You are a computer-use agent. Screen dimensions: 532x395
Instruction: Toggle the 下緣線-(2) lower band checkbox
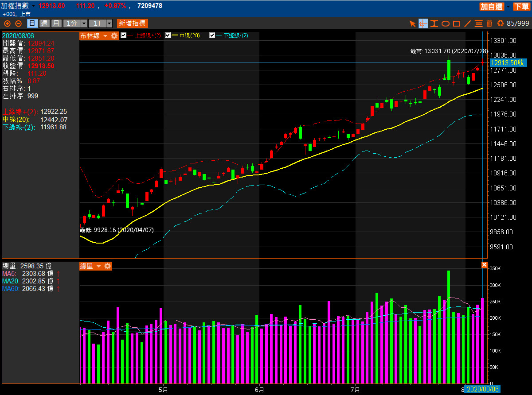point(212,35)
